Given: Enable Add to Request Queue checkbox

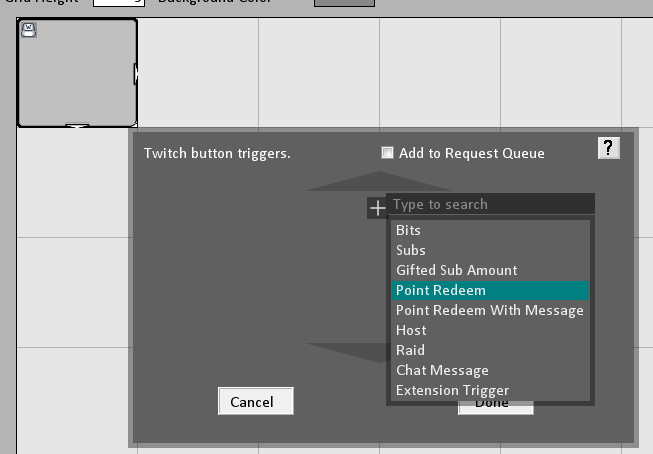Looking at the screenshot, I should [387, 153].
